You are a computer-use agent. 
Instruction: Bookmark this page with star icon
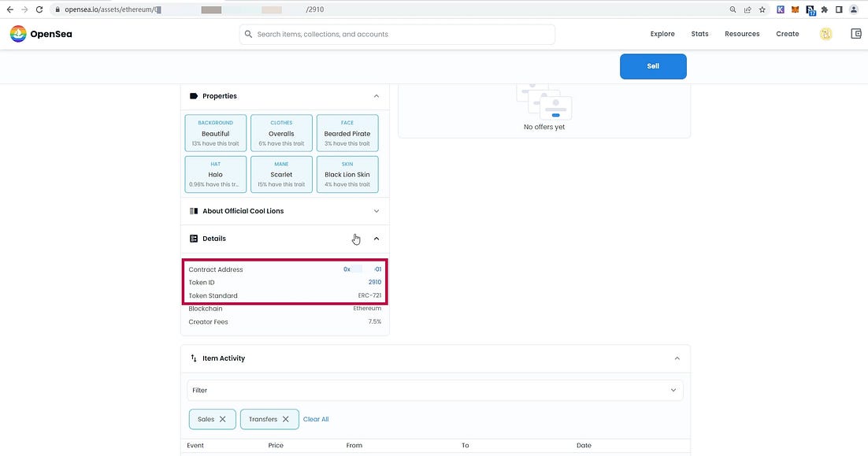click(x=762, y=9)
